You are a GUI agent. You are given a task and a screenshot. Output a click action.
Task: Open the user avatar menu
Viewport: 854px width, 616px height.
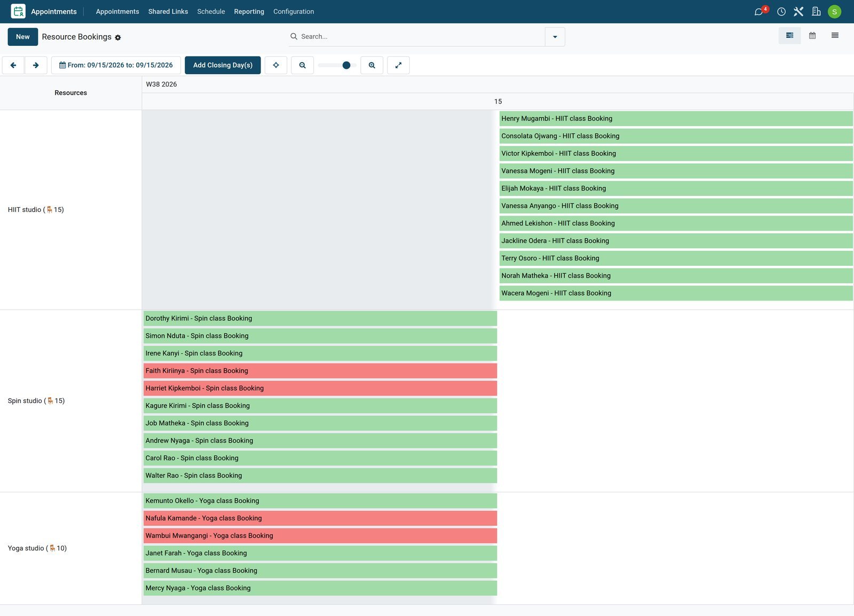[x=834, y=11]
